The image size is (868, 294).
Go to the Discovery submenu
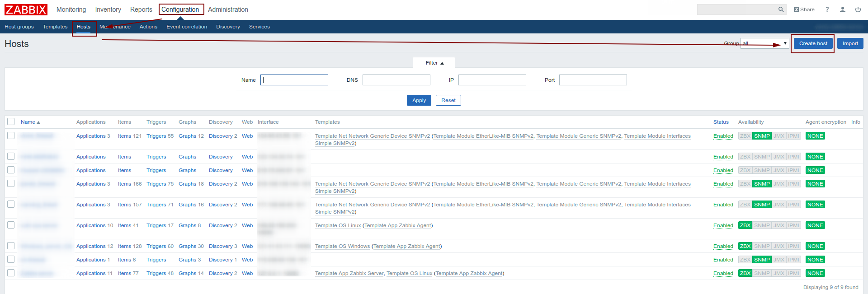click(x=228, y=27)
